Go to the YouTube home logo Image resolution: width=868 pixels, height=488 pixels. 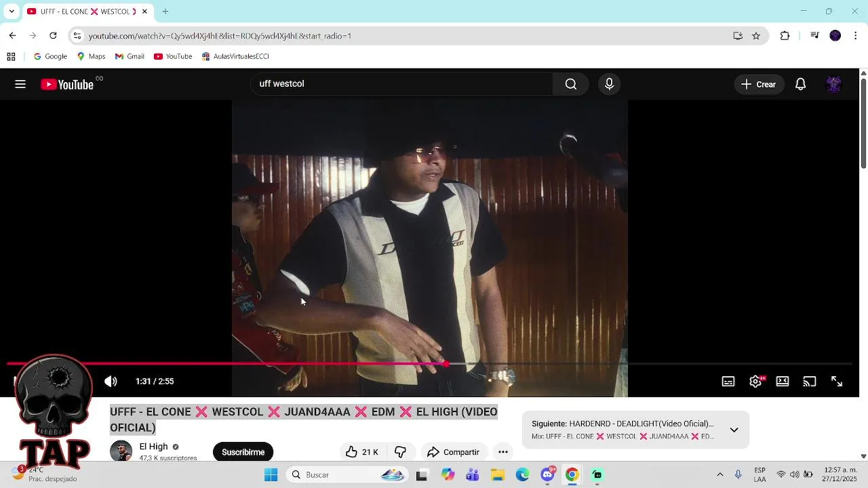pos(66,84)
